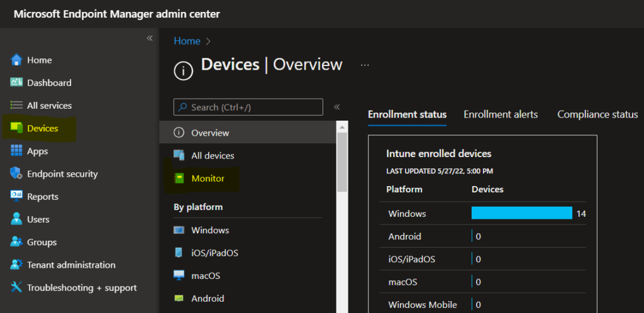Select Overview in the Devices submenu
644x313 pixels.
tap(248, 133)
